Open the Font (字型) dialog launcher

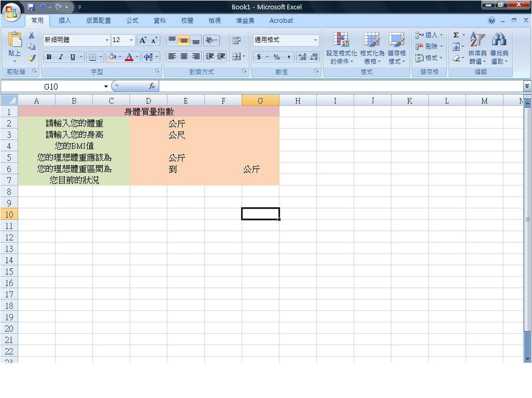tap(157, 71)
